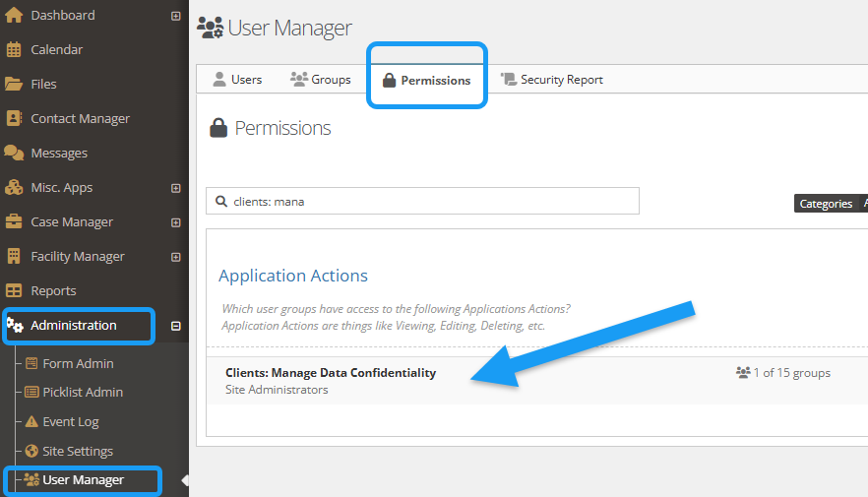Collapse the Administration section
The width and height of the screenshot is (868, 497).
(x=176, y=326)
